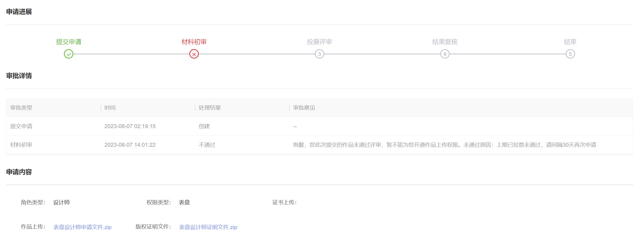Select the numbered circle 4 for 结果复核
Image resolution: width=644 pixels, height=245 pixels.
445,54
